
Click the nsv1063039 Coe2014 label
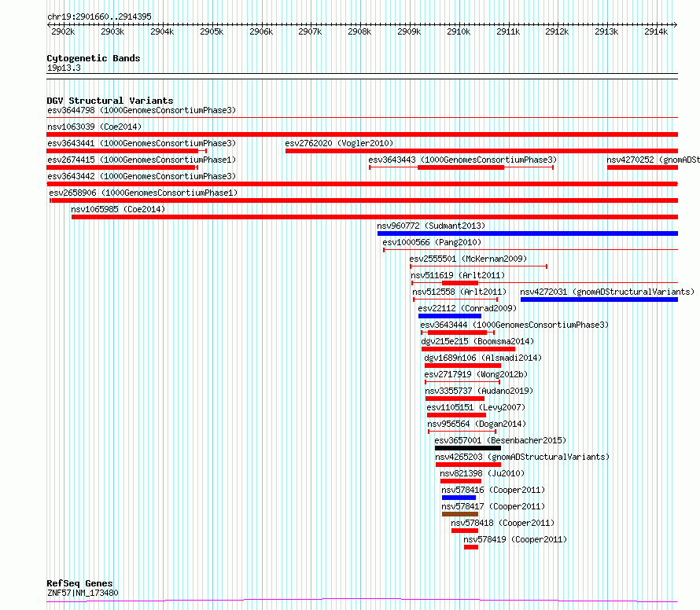point(94,127)
